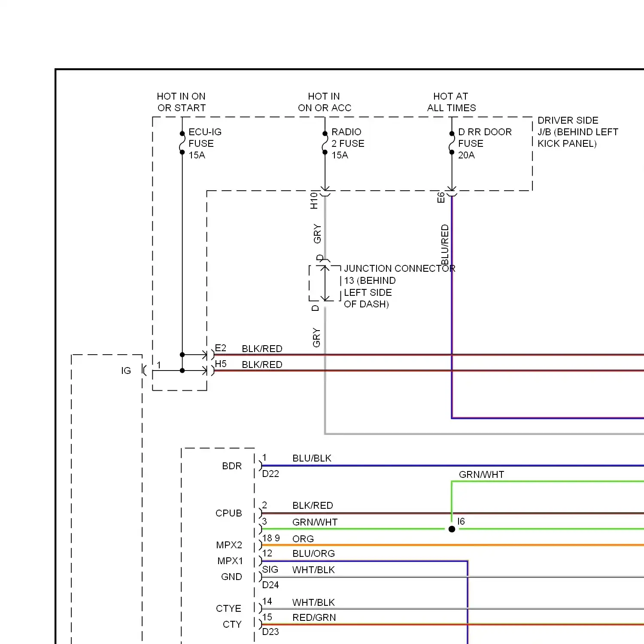Click the D22 connector label

pyautogui.click(x=270, y=474)
